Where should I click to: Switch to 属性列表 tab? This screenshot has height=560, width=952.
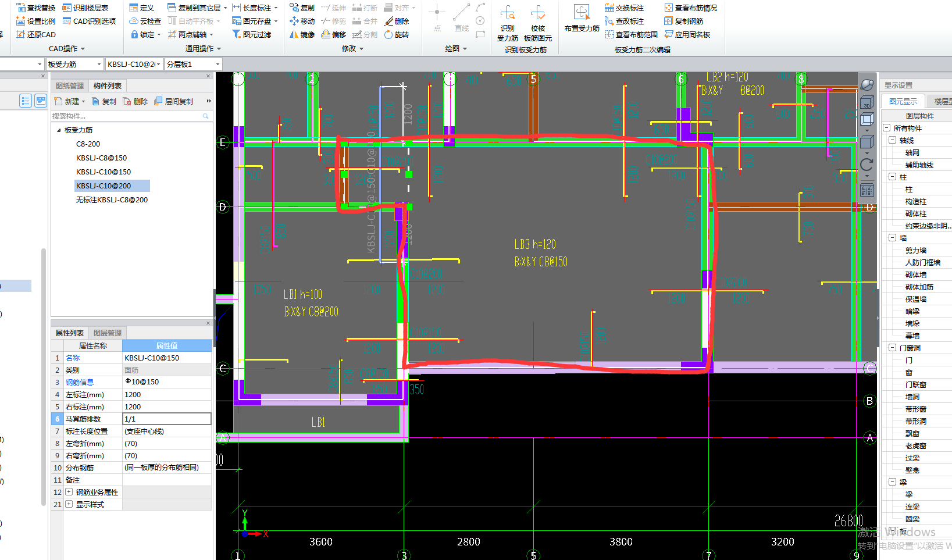[70, 333]
